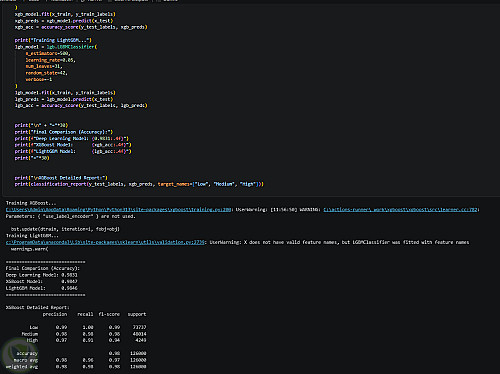Screen dimensions: 500x374
Task: Click the print Final Comparison code line
Action: pyautogui.click(x=64, y=132)
